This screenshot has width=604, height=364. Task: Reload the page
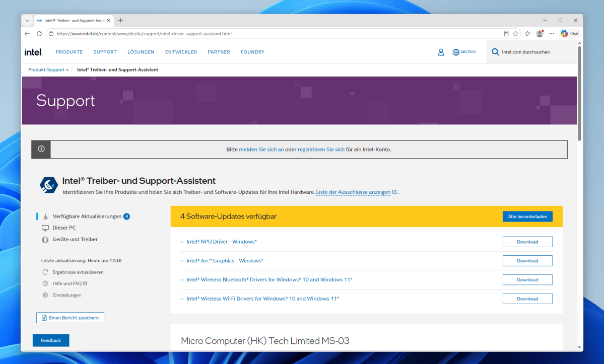[39, 33]
